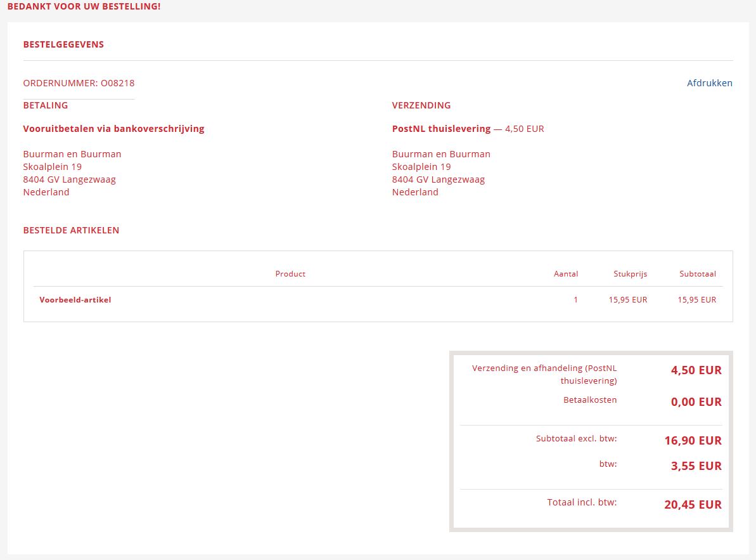756x560 pixels.
Task: Select 8404 GV Langezwaag in shipping address
Action: click(439, 179)
